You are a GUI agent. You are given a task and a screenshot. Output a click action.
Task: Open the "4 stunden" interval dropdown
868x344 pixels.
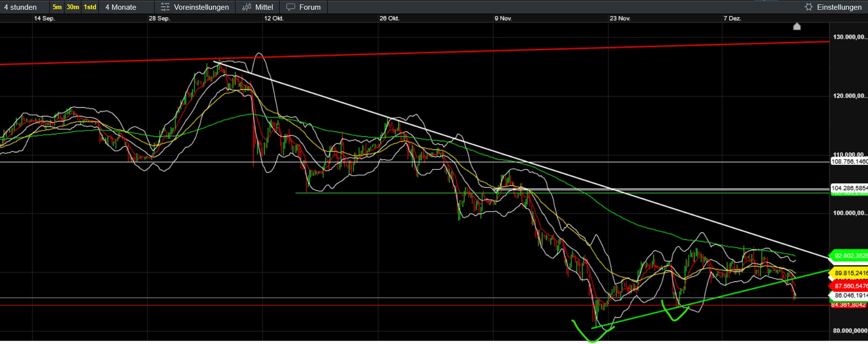(x=25, y=7)
